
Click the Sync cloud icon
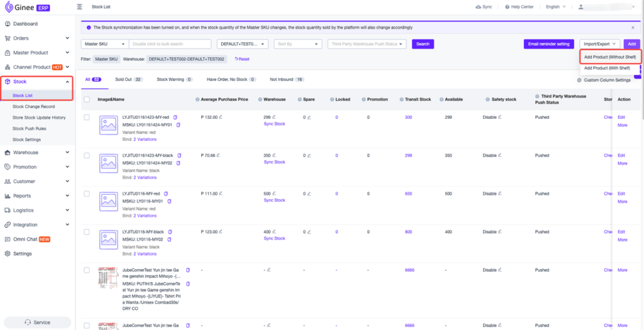click(x=477, y=6)
